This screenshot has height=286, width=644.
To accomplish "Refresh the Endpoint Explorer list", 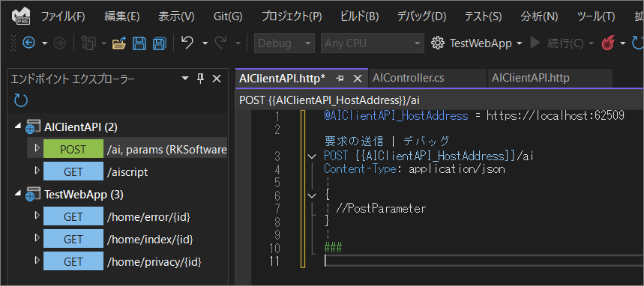I will point(21,100).
